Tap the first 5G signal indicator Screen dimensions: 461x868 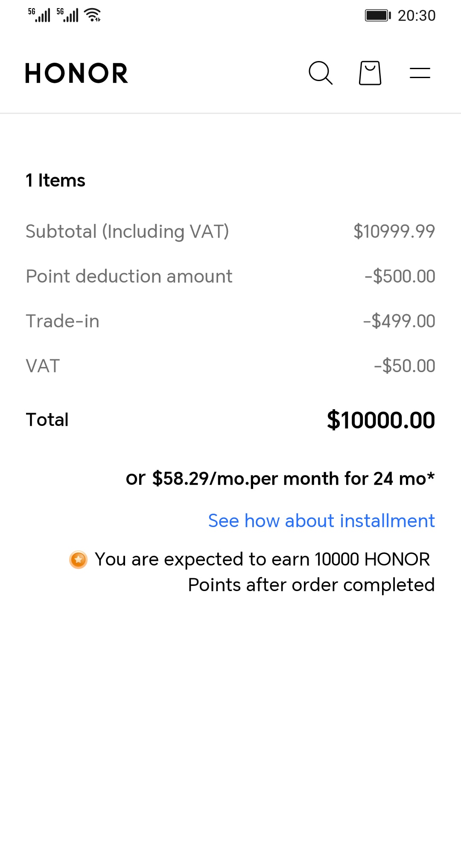[x=39, y=15]
